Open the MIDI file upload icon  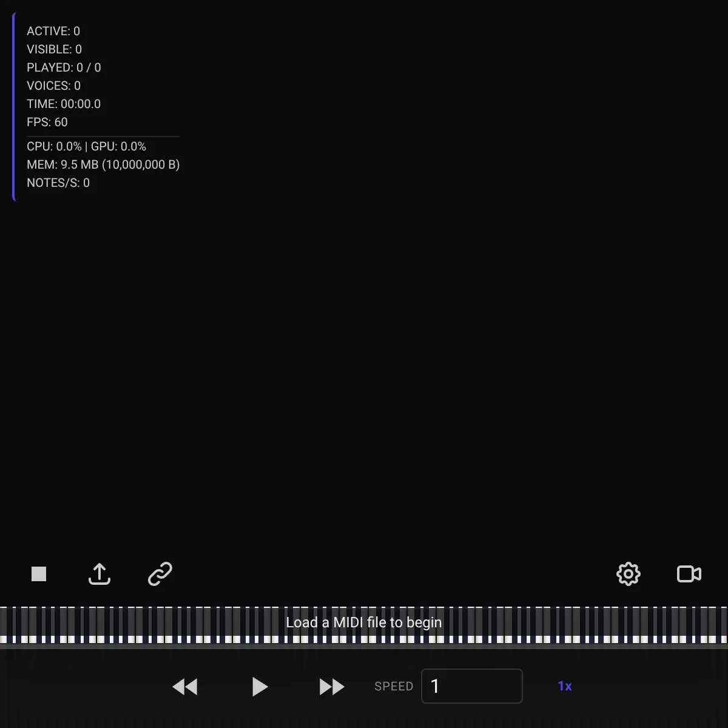pos(99,574)
